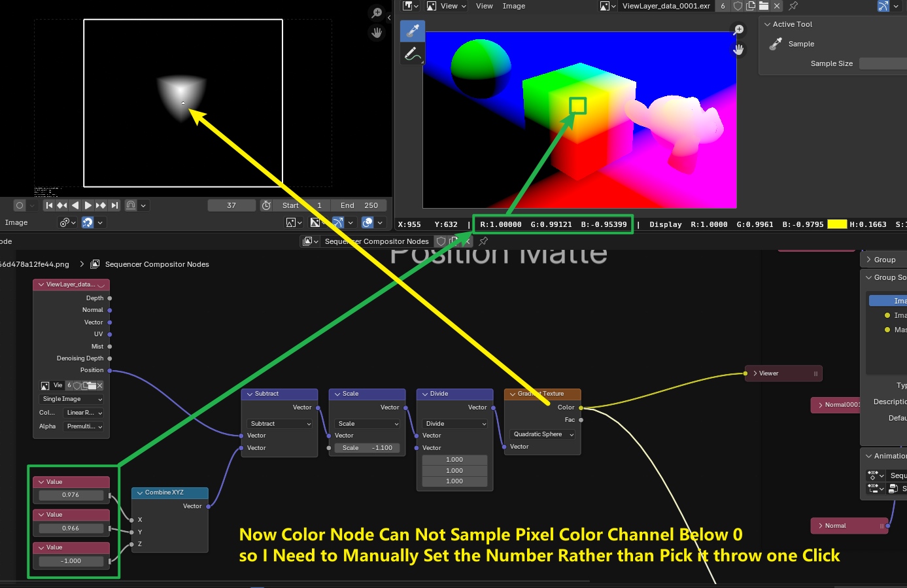Open image file with folder icon
Image resolution: width=907 pixels, height=588 pixels.
(764, 6)
